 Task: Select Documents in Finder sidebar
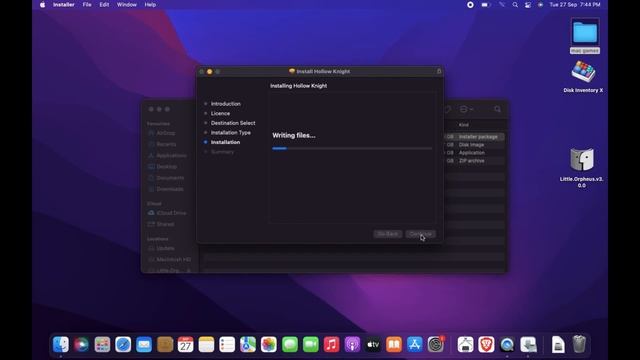point(170,178)
